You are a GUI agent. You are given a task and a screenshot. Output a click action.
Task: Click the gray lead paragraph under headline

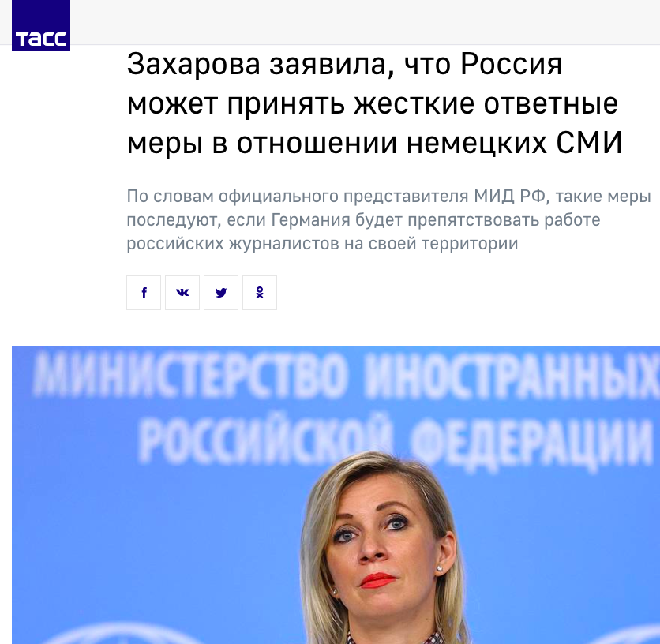tap(389, 219)
